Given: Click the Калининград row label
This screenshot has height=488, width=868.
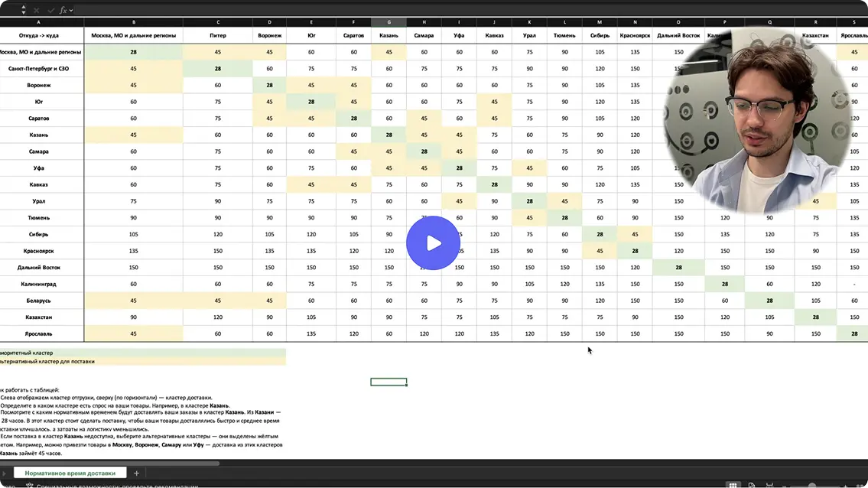Looking at the screenshot, I should (38, 285).
